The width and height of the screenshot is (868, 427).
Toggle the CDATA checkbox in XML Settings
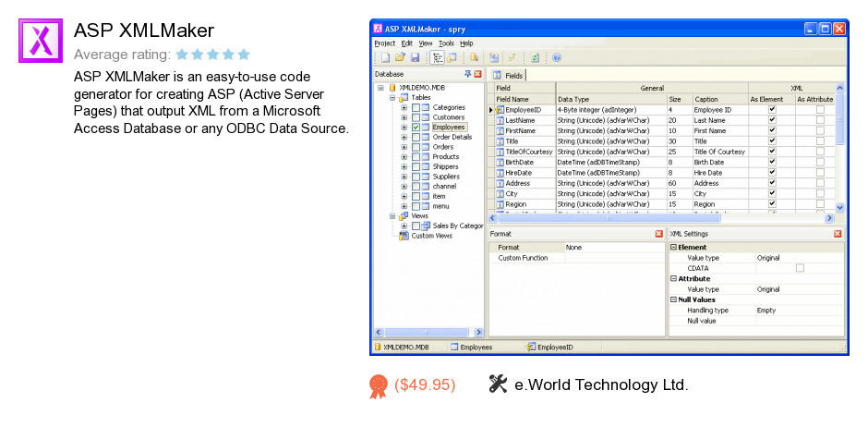click(800, 268)
